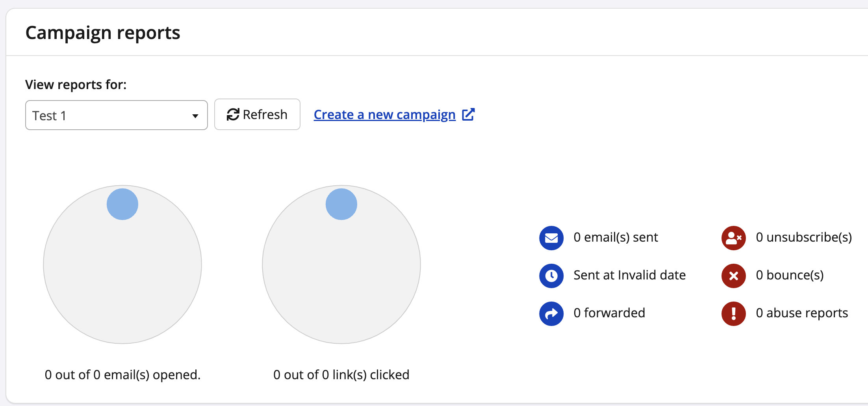The width and height of the screenshot is (868, 406).
Task: Click '0 out of 0 link(s) clicked' caption
Action: (341, 374)
